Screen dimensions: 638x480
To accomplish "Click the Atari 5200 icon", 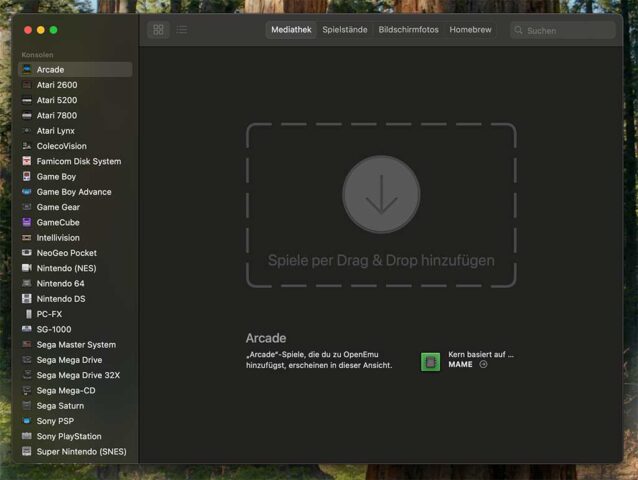I will pyautogui.click(x=27, y=100).
